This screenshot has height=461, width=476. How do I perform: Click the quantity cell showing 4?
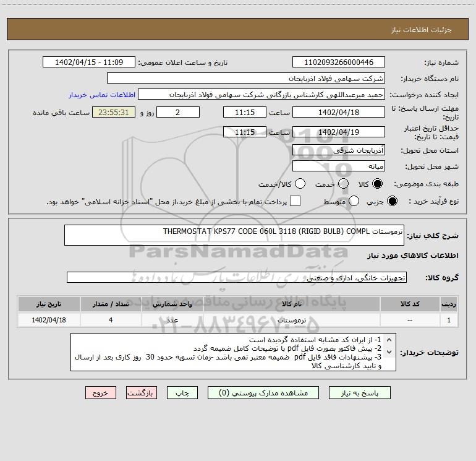pos(111,320)
